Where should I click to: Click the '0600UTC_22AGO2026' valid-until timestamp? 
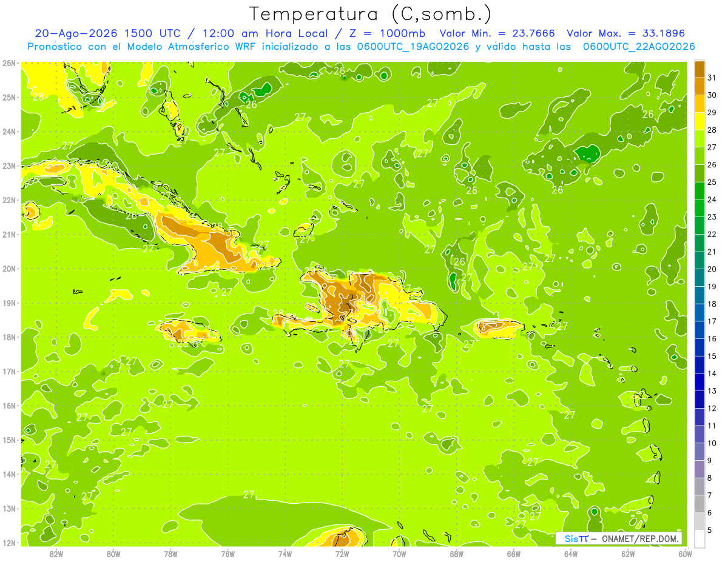point(639,46)
